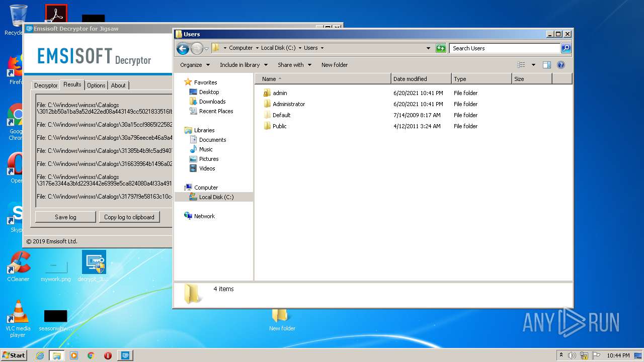This screenshot has height=362, width=644.
Task: Open the Organize dropdown menu
Action: (195, 65)
